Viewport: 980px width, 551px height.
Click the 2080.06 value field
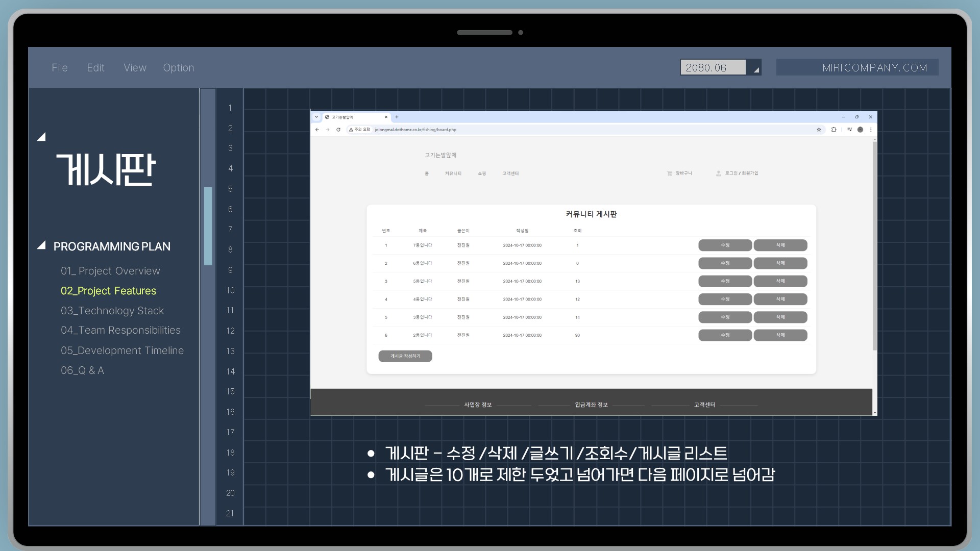(713, 67)
